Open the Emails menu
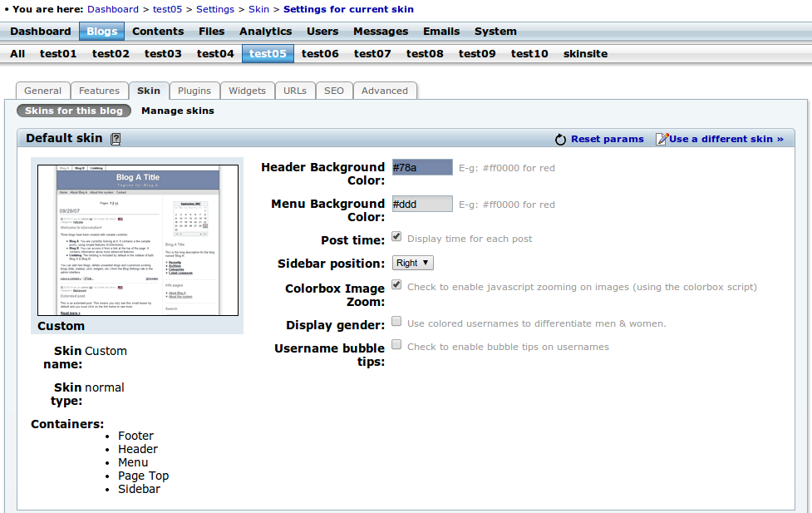812x513 pixels. click(x=441, y=31)
